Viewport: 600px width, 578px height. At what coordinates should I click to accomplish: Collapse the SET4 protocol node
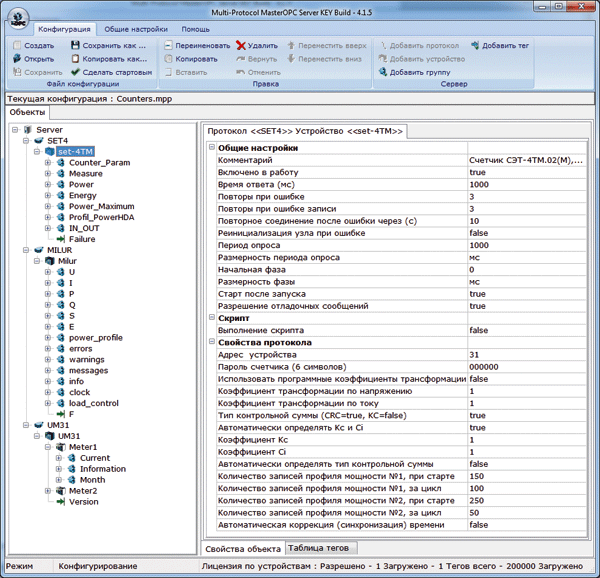tap(26, 141)
